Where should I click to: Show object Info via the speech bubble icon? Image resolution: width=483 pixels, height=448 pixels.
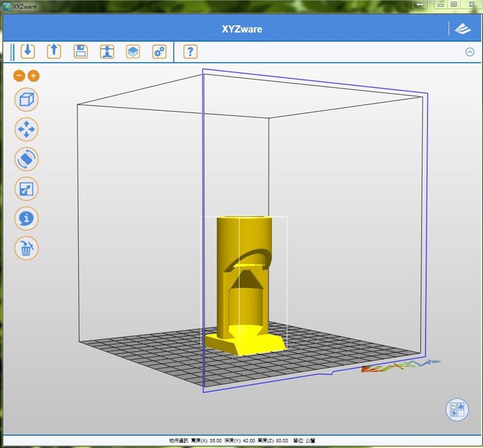(x=27, y=218)
